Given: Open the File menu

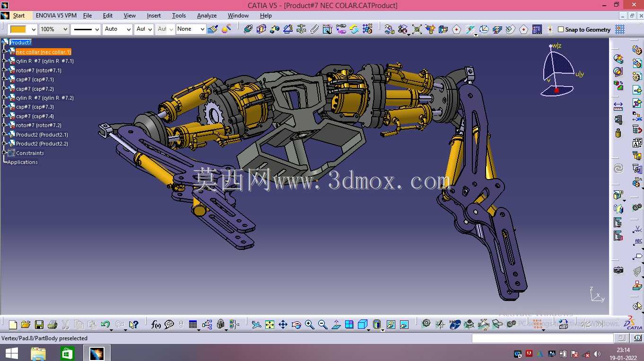Looking at the screenshot, I should coord(87,16).
